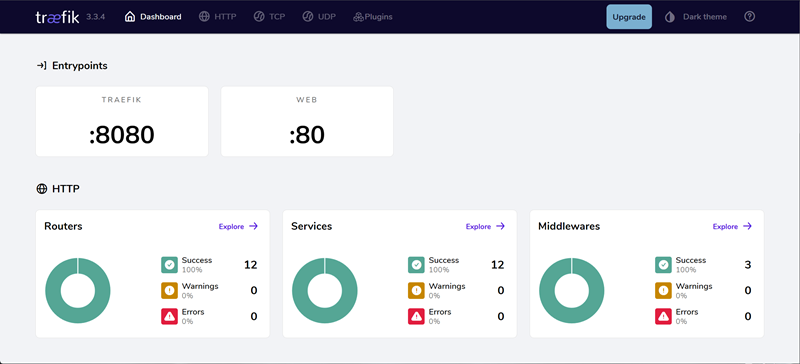
Task: Click Middlewares Warnings count 0
Action: tap(748, 290)
